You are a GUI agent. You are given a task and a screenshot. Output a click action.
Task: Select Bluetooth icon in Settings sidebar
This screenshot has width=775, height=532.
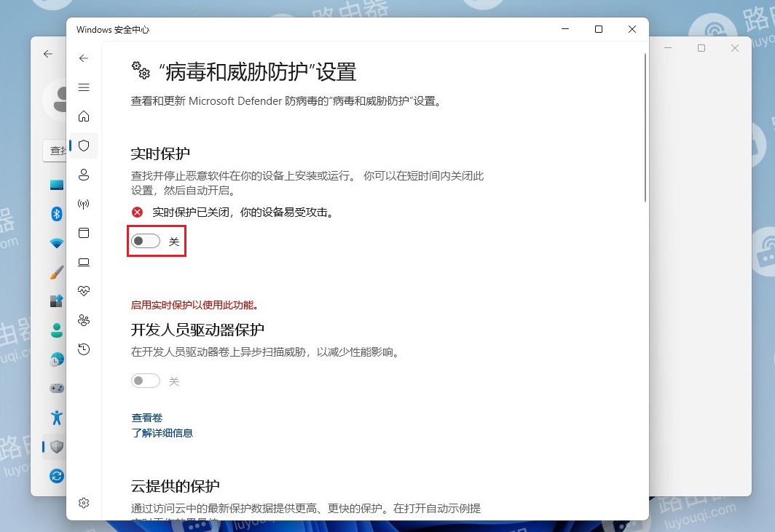56,214
